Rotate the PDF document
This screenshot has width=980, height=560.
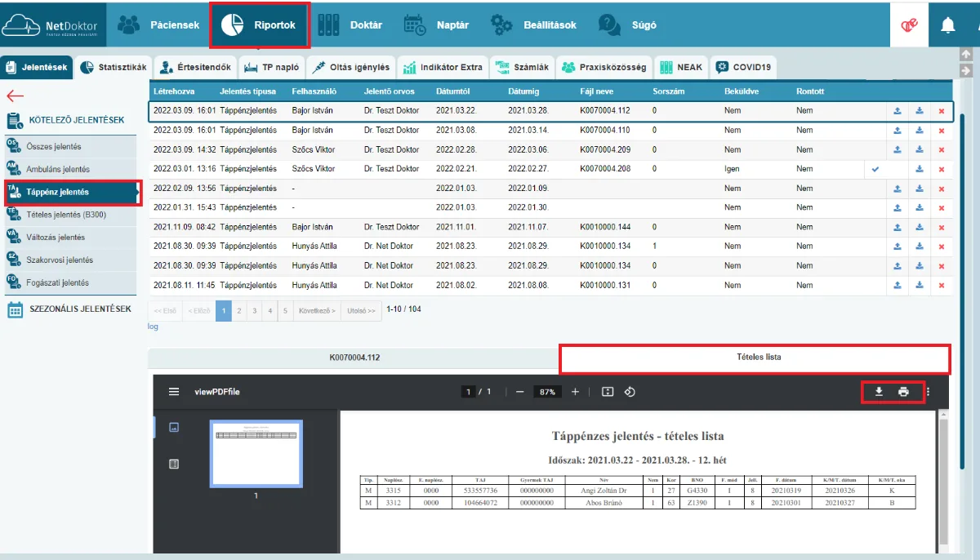pos(630,392)
